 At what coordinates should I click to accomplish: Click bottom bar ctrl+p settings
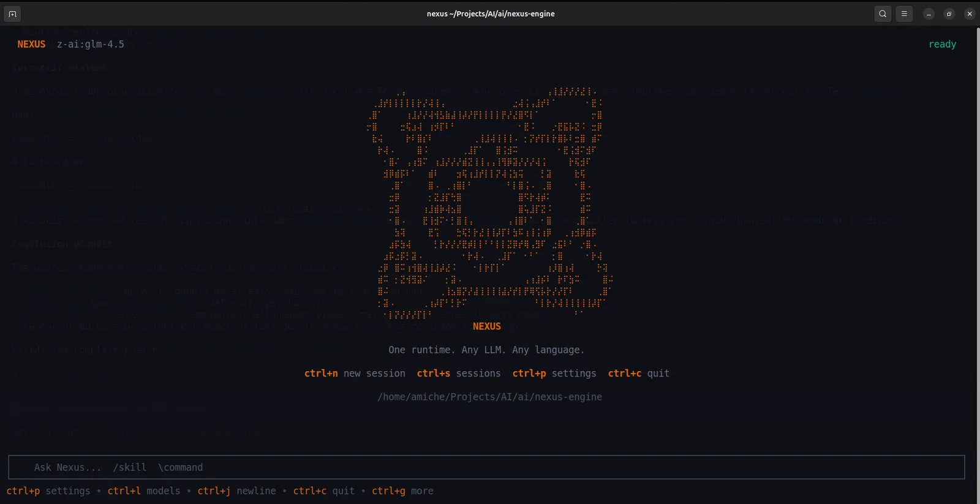[48, 491]
